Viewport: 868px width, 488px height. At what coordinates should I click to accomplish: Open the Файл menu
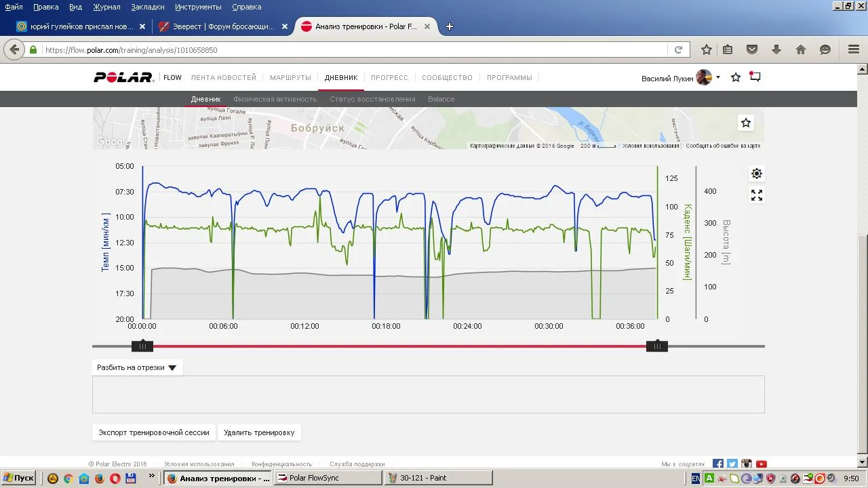(14, 7)
